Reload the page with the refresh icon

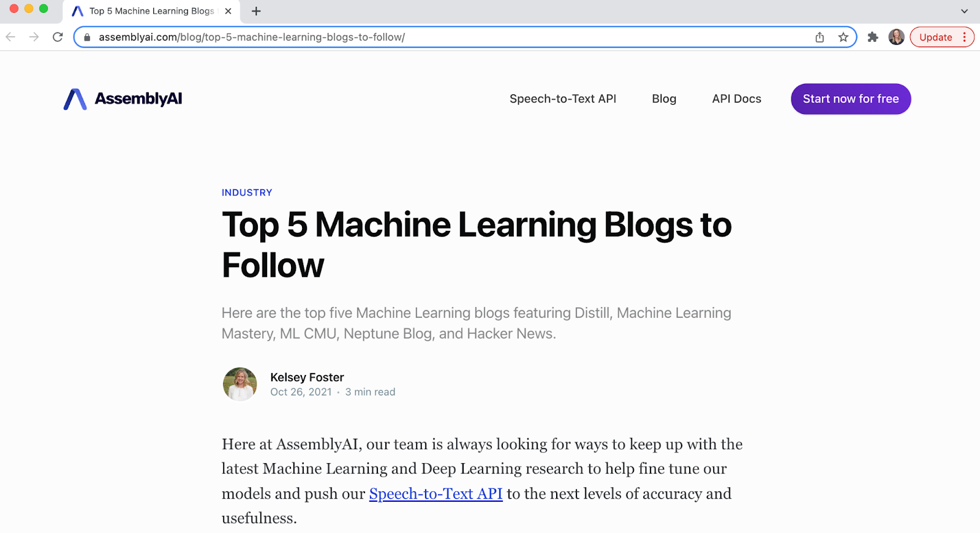click(x=58, y=37)
